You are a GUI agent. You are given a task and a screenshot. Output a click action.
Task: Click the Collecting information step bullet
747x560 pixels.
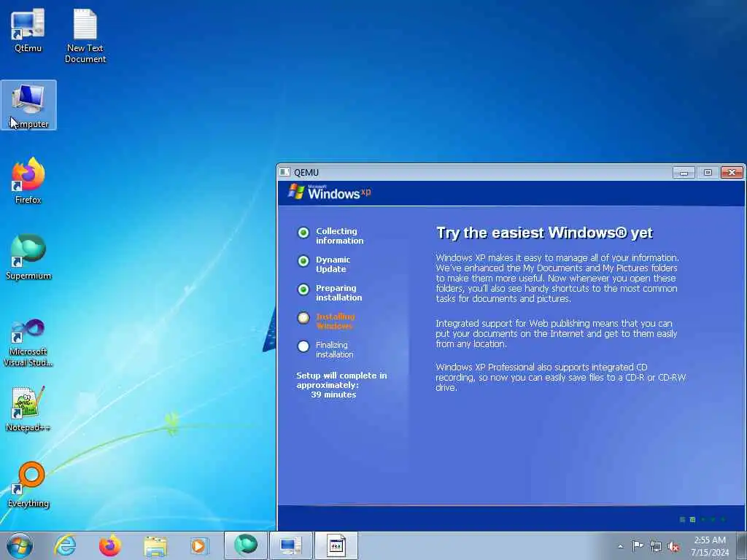tap(303, 233)
